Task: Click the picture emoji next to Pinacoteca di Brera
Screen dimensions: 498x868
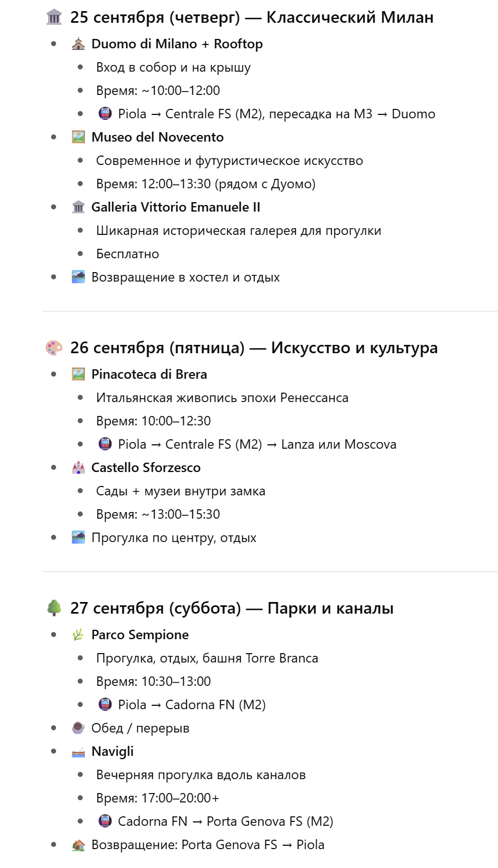Action: (78, 374)
